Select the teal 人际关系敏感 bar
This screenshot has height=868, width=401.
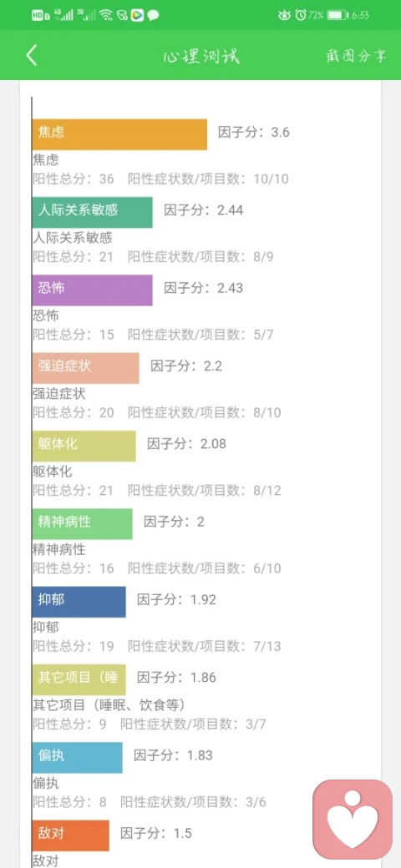point(93,213)
